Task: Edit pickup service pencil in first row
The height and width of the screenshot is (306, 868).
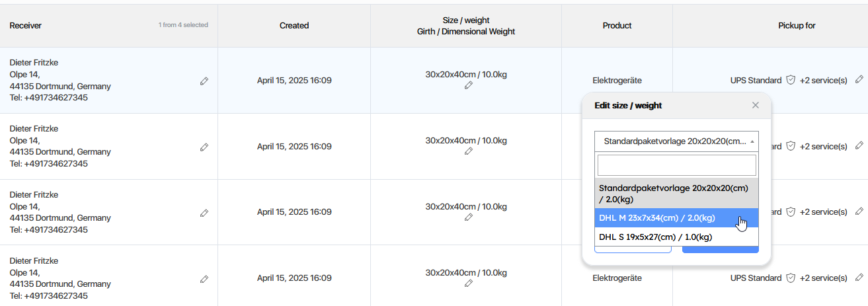Action: 859,79
